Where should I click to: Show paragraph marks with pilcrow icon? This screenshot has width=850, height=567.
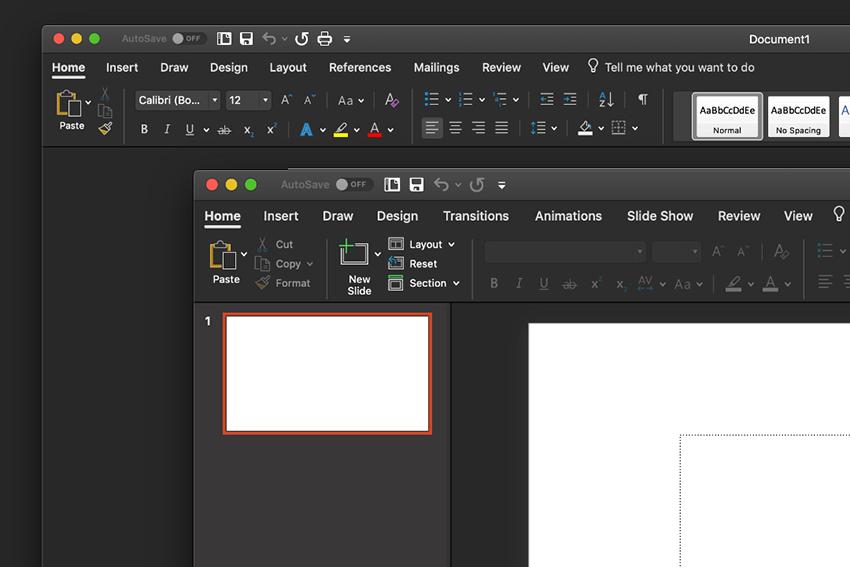pos(642,100)
